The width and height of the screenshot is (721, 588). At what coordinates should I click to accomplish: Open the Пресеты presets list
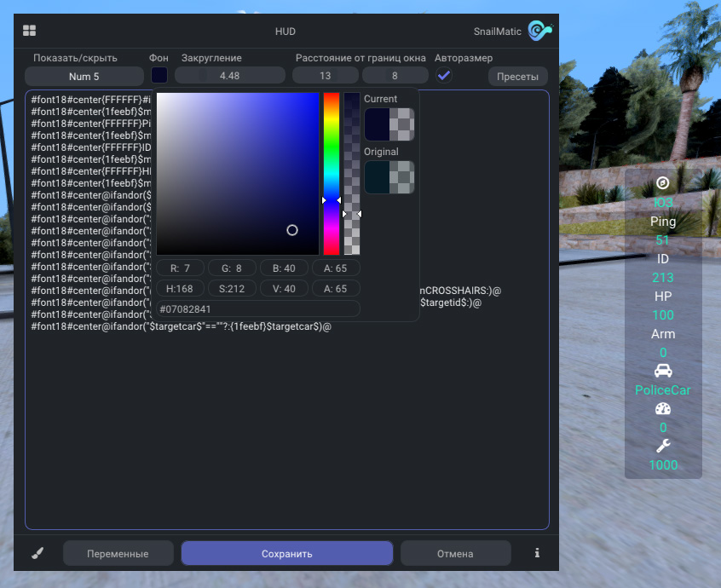click(x=517, y=77)
